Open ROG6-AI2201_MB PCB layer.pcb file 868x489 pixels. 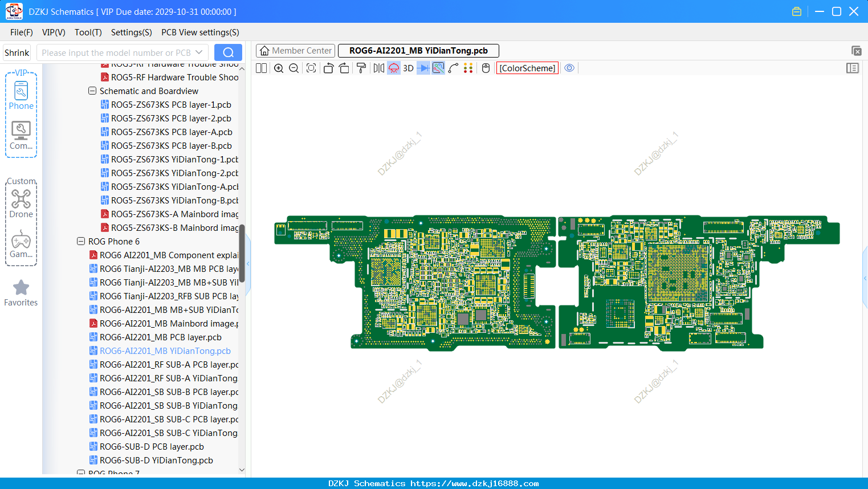[x=161, y=337]
